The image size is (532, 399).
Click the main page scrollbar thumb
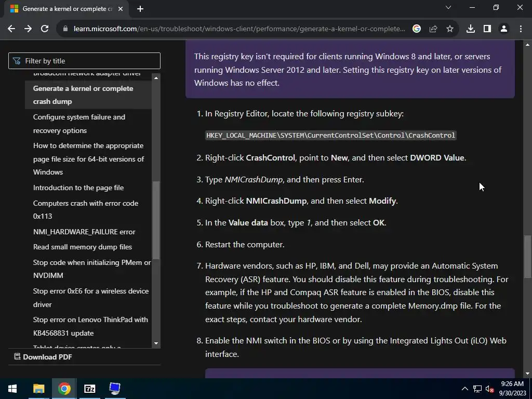(527, 256)
